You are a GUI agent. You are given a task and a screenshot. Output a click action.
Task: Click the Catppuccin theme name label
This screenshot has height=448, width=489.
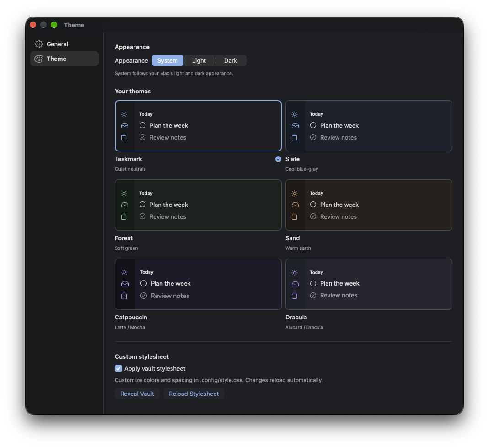point(131,317)
